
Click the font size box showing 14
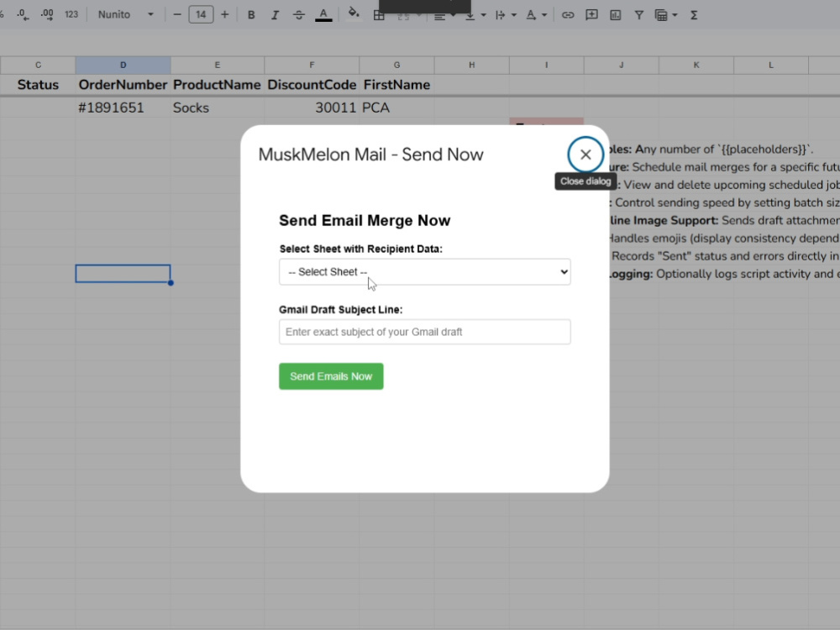[201, 15]
